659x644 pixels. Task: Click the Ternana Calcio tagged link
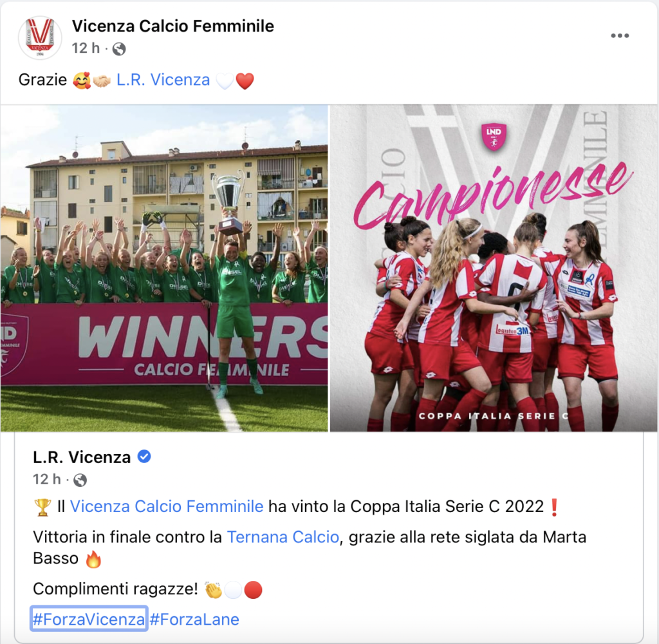click(283, 537)
